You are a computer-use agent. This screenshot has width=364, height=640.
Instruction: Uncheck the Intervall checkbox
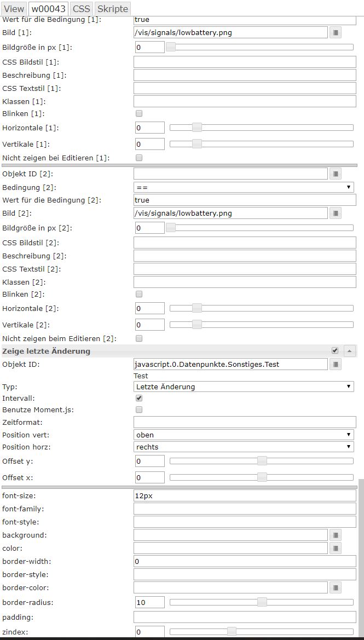pyautogui.click(x=139, y=399)
